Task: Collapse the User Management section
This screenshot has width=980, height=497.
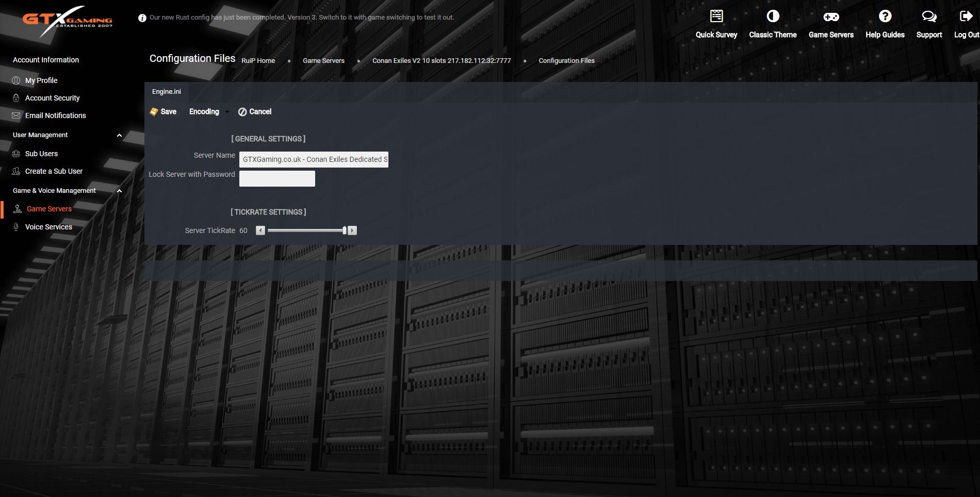Action: [x=120, y=135]
